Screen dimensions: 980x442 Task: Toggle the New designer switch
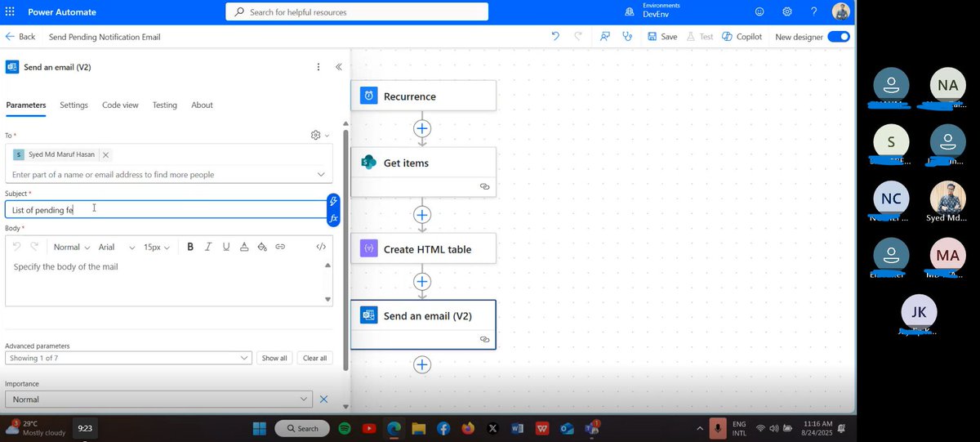[x=839, y=37]
